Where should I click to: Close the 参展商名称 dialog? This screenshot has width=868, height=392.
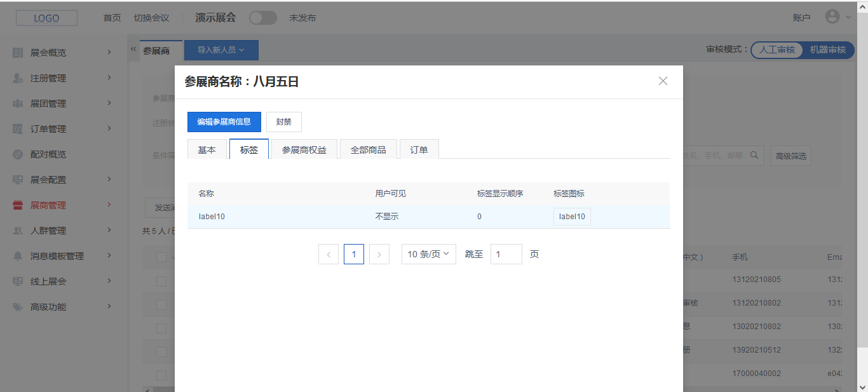pos(663,81)
